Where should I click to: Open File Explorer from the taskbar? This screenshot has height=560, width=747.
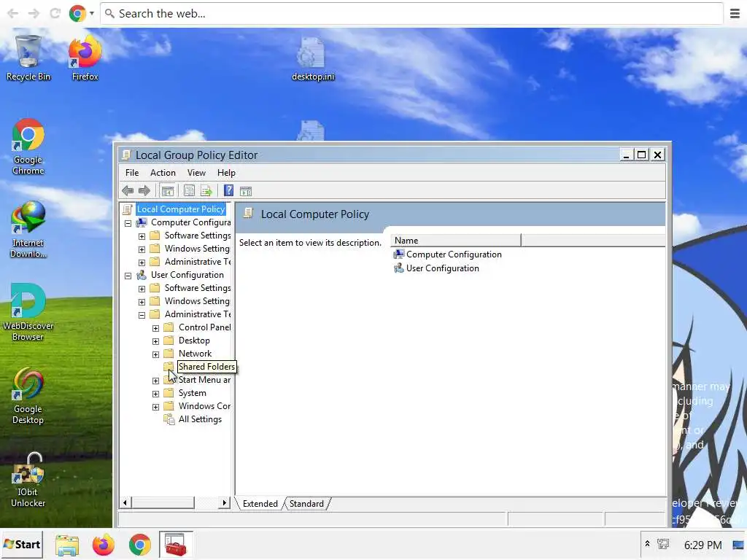pos(67,545)
